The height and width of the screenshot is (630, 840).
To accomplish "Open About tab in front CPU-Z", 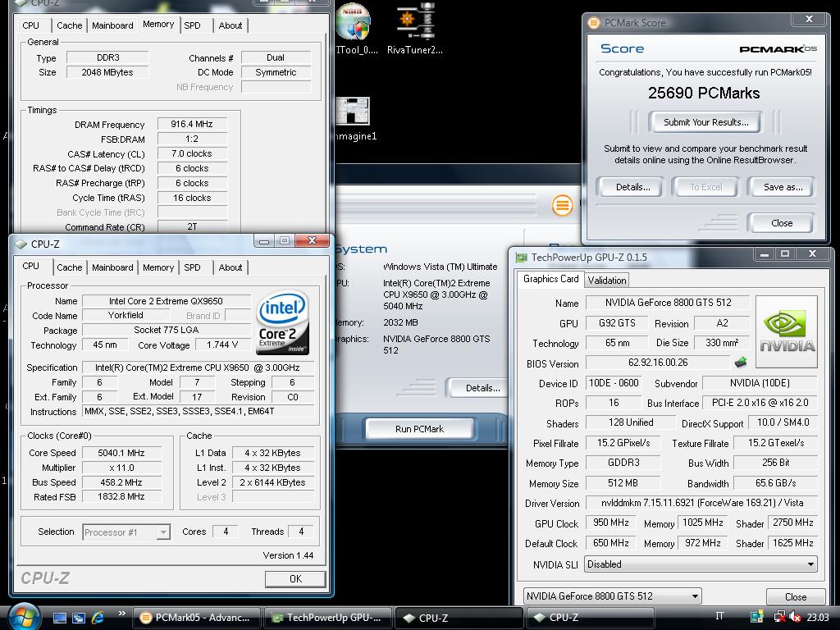I will pyautogui.click(x=231, y=267).
